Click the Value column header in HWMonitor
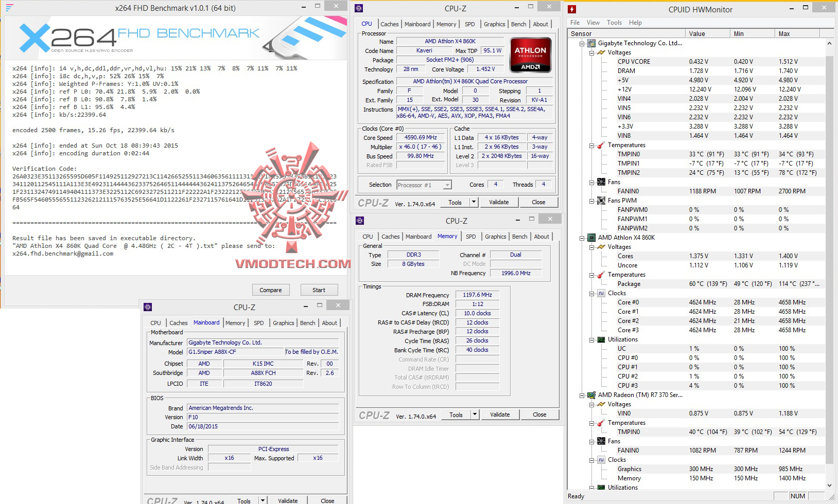The image size is (838, 504). [x=708, y=34]
